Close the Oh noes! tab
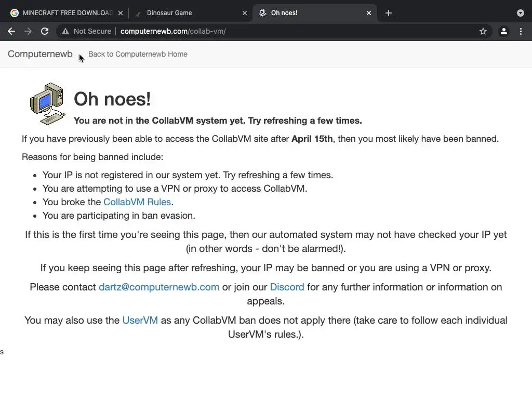Viewport: 532px width, 399px height. coord(369,13)
